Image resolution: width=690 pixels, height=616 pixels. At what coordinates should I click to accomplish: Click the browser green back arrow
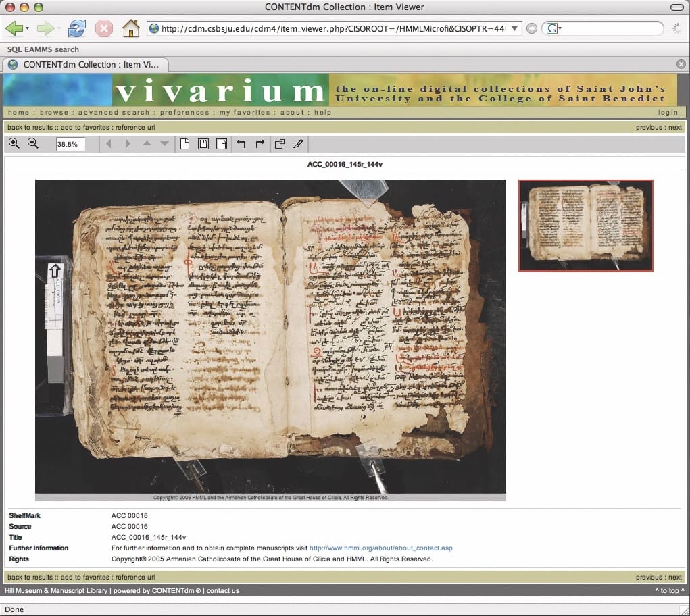[14, 28]
